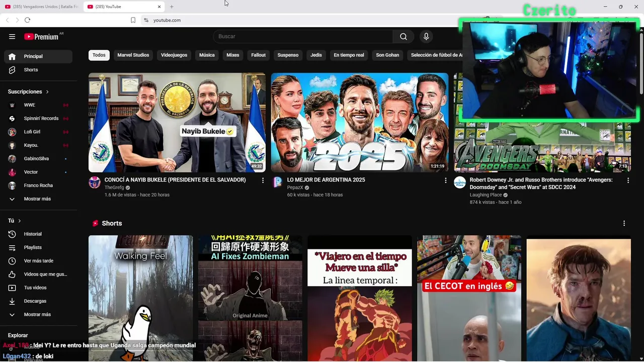Click the YouTube Premium logo

tap(42, 37)
